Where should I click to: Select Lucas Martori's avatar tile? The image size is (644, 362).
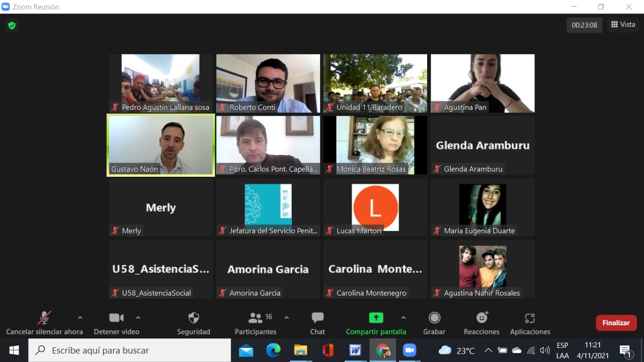point(375,207)
